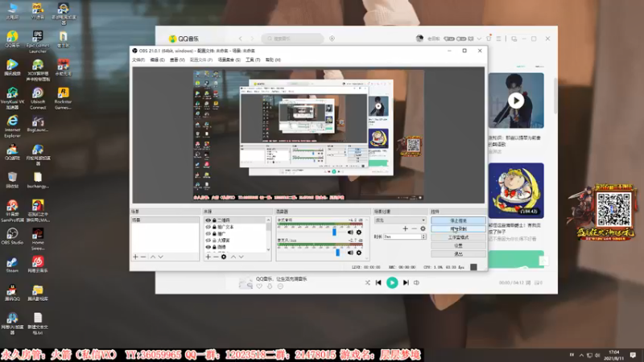Open OBS 文件(F) menu
The image size is (644, 362).
[138, 60]
